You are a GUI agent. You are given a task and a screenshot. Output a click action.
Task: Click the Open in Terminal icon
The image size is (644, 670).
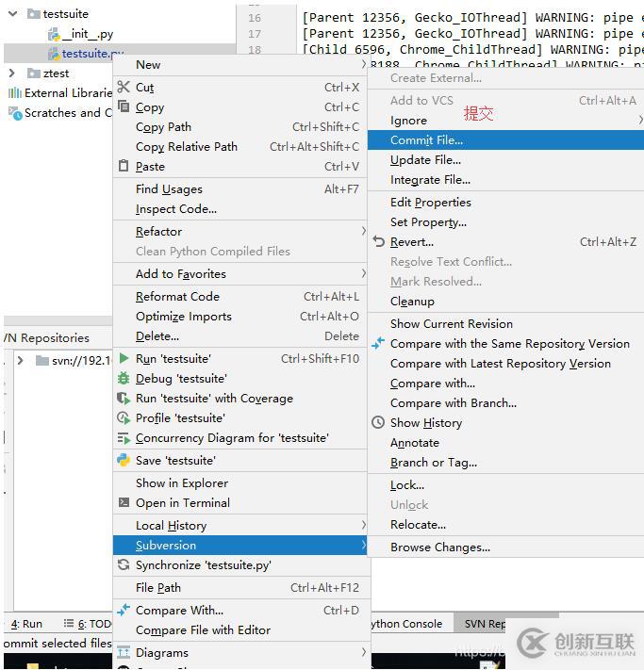[124, 502]
